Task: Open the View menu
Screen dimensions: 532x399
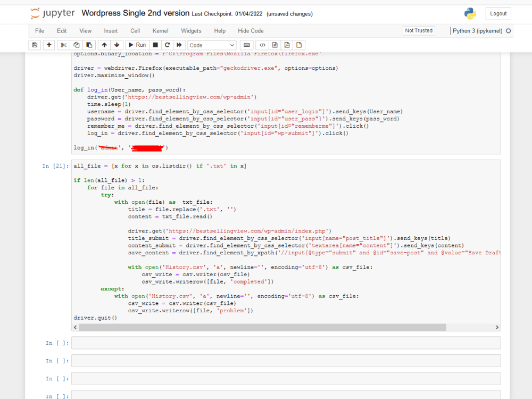Action: click(x=86, y=31)
